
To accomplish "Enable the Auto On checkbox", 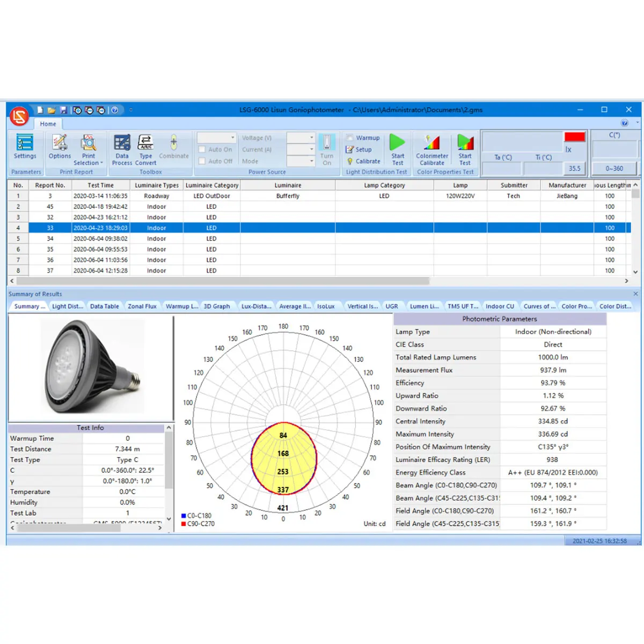I will pyautogui.click(x=202, y=150).
